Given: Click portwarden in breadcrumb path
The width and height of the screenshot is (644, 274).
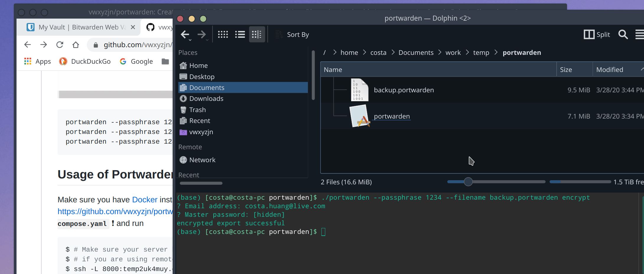Looking at the screenshot, I should [522, 52].
